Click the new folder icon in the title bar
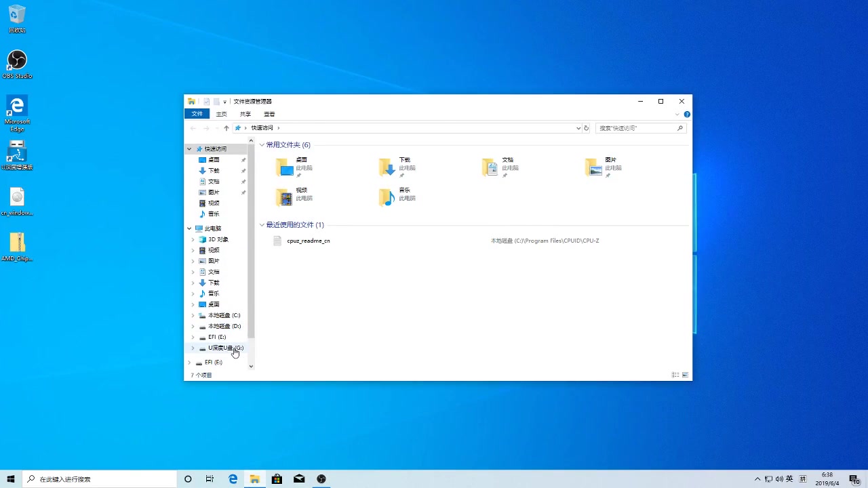 (x=216, y=102)
